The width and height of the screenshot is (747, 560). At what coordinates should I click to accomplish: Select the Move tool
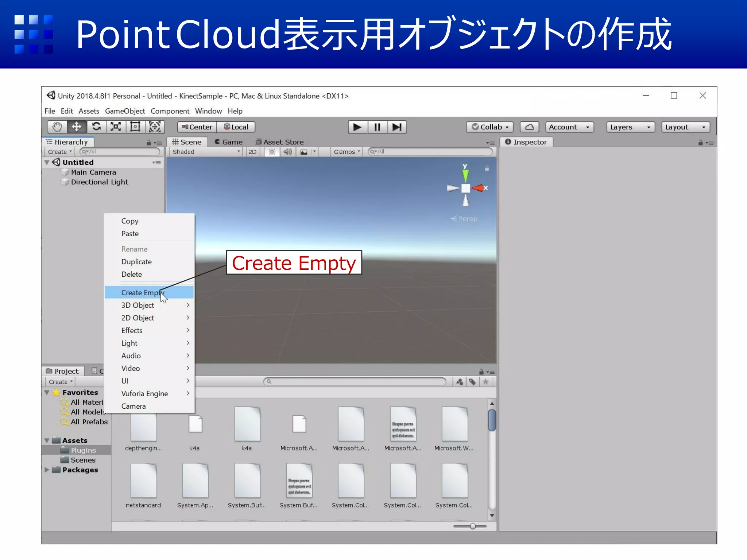pos(77,127)
